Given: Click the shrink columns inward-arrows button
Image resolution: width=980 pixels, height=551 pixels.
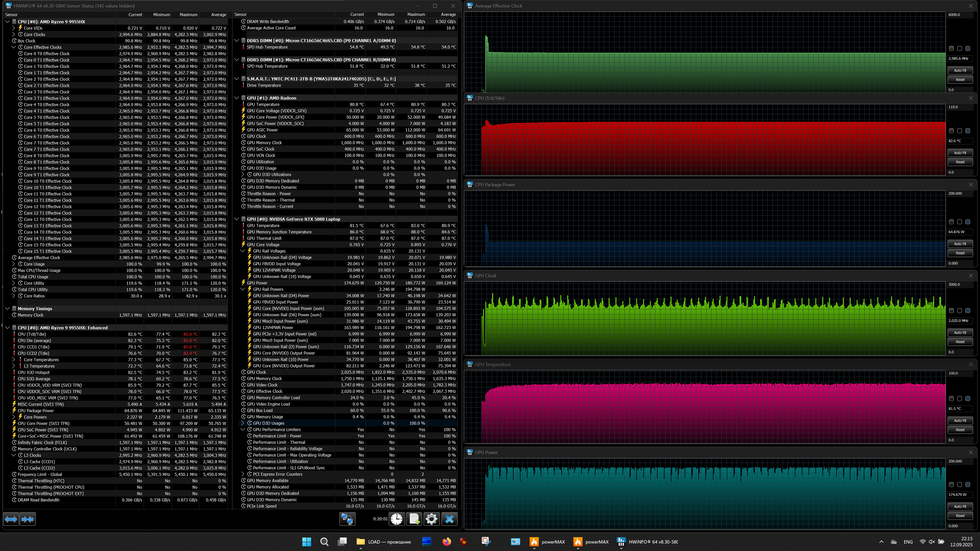Looking at the screenshot, I should point(28,519).
